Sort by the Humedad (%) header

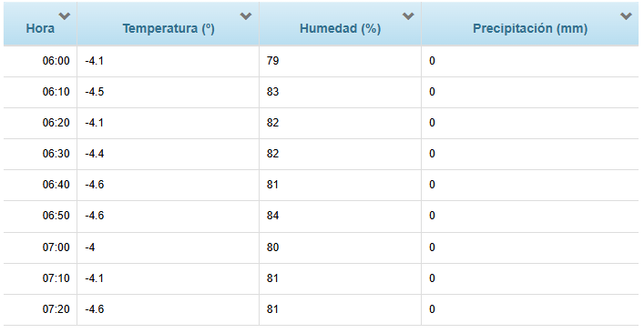[x=340, y=29]
